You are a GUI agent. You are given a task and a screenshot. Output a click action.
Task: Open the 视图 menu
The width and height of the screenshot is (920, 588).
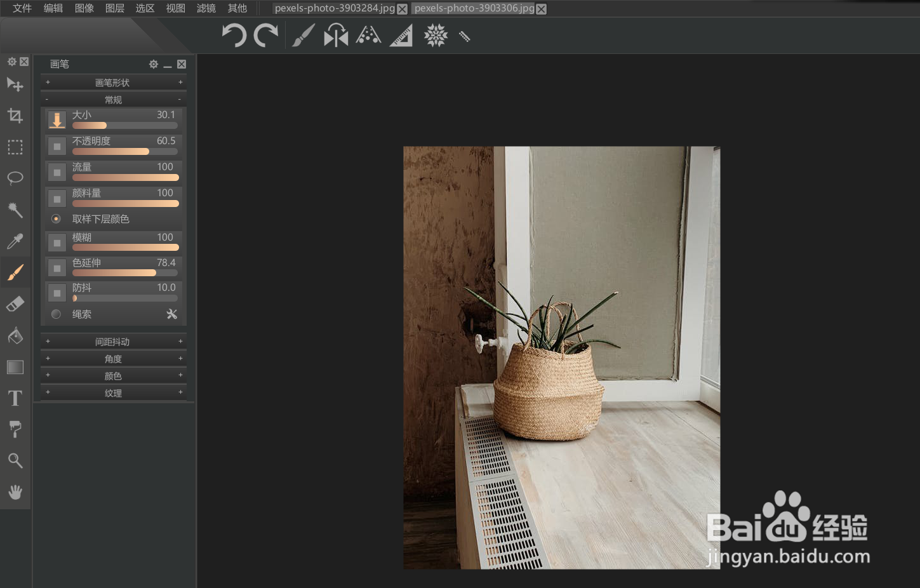[x=176, y=8]
